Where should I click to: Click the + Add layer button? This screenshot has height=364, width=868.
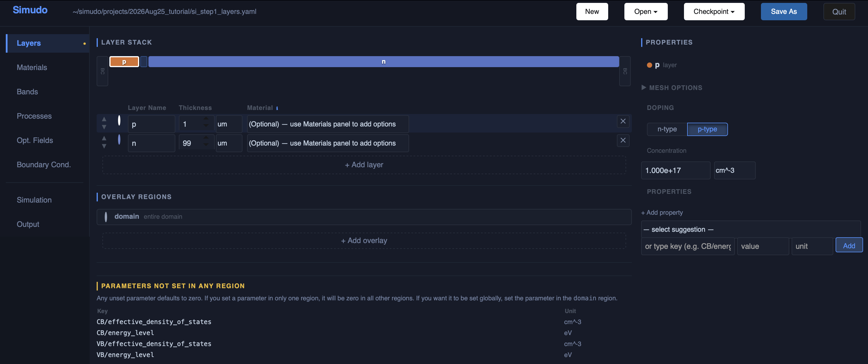click(x=364, y=165)
